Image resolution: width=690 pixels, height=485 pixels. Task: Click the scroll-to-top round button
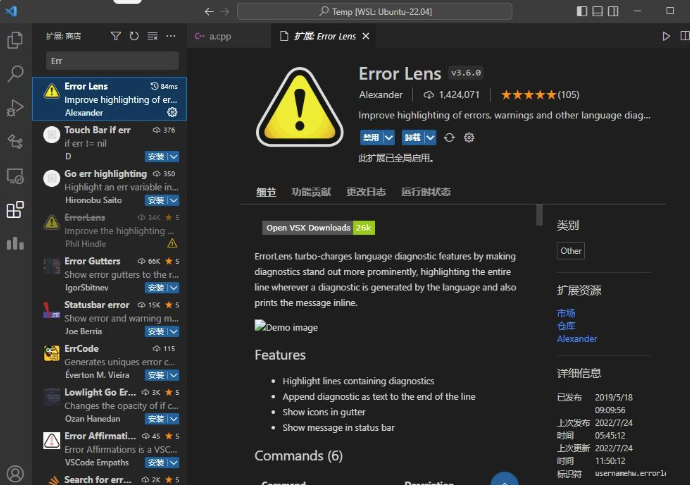tap(504, 480)
